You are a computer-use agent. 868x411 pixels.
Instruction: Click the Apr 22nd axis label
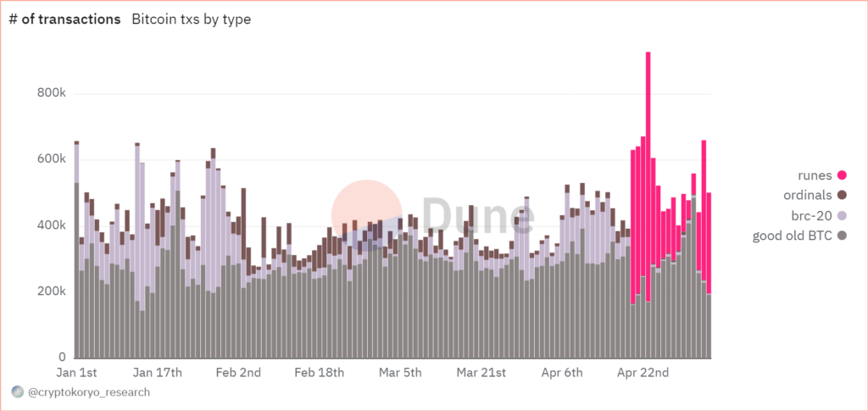(x=643, y=372)
